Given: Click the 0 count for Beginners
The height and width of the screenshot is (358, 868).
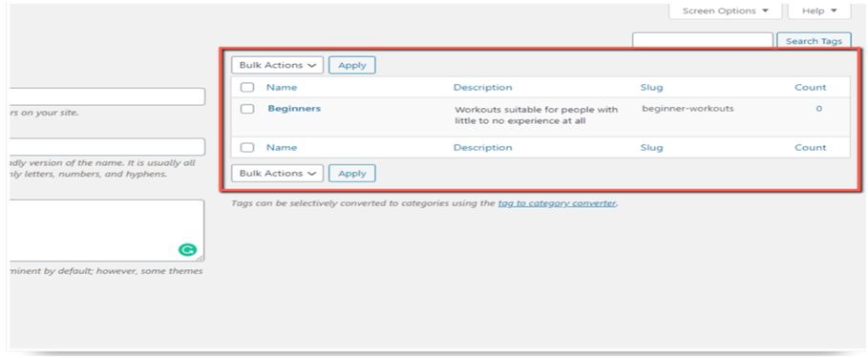Looking at the screenshot, I should pyautogui.click(x=818, y=109).
